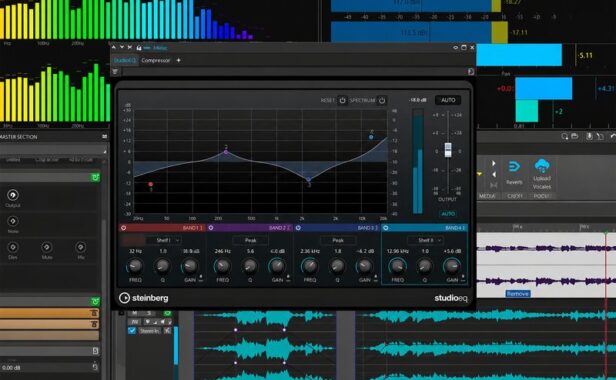
Task: Click the microphone icon above the ribbon
Action: tap(589, 136)
